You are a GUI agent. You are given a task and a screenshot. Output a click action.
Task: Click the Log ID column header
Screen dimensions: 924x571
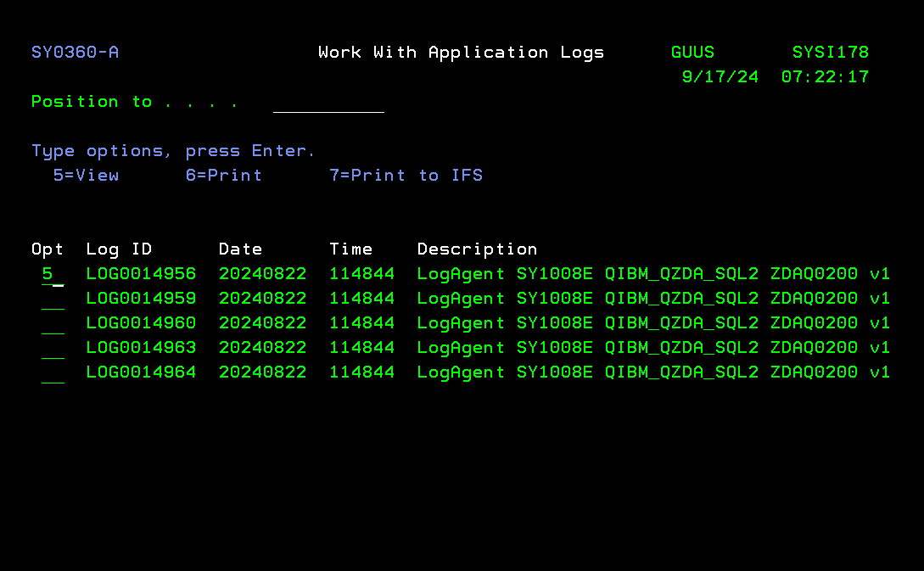click(x=119, y=249)
